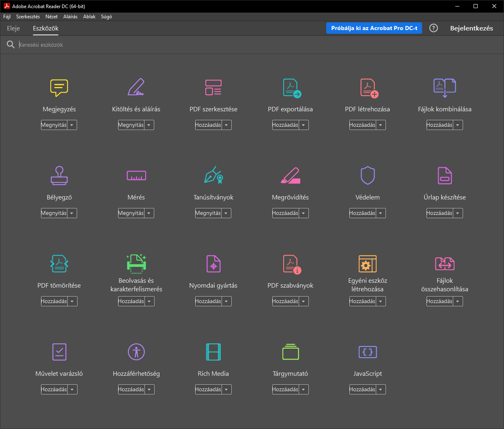Click the Művelet varázsló checklist icon
The image size is (504, 429).
[x=59, y=352]
